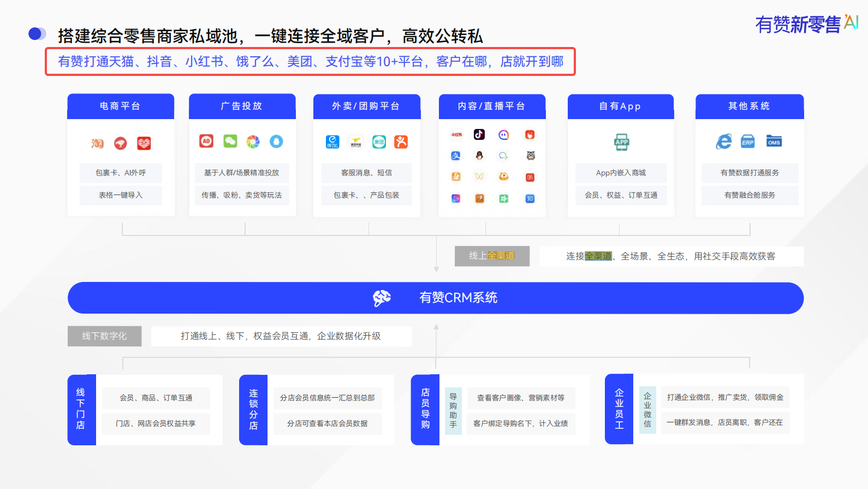The width and height of the screenshot is (868, 489).
Task: Click the red AD advertising icon
Action: point(206,141)
